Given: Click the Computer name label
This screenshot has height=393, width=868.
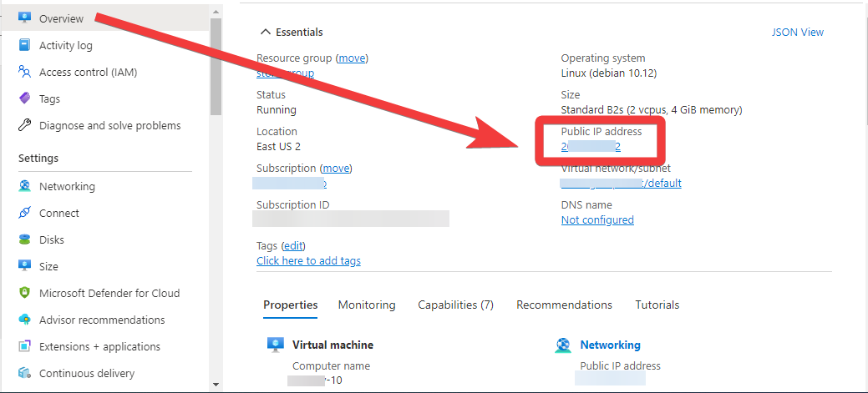Looking at the screenshot, I should [331, 366].
